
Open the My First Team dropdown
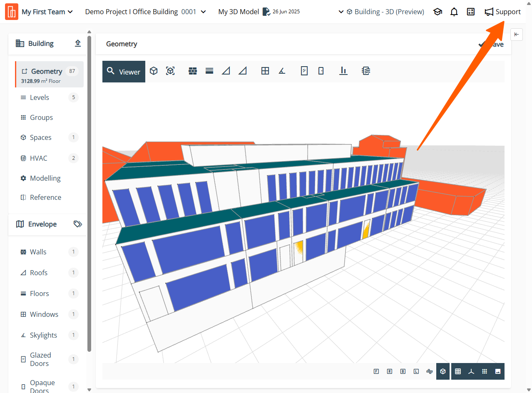pos(47,12)
